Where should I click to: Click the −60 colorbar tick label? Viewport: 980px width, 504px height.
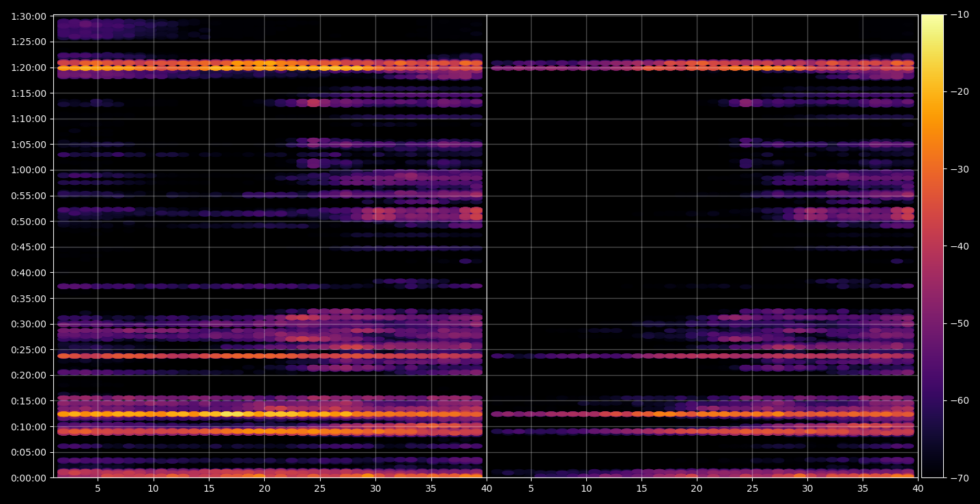tap(959, 400)
